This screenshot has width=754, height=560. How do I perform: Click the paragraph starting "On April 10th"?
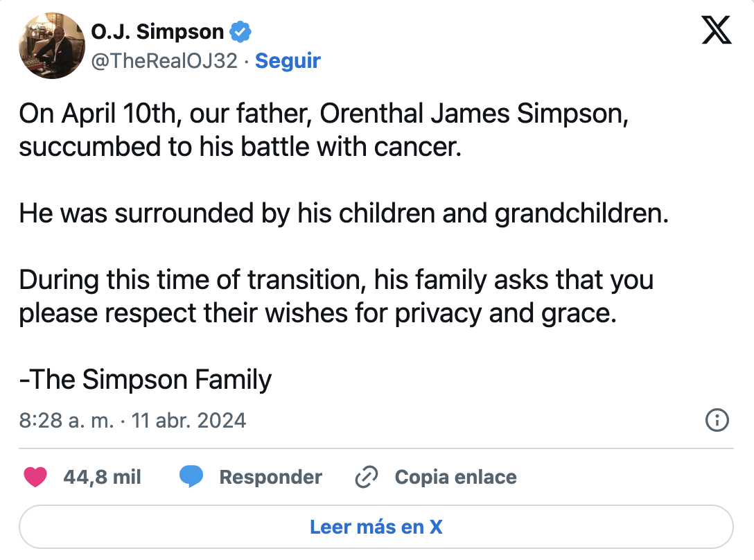pyautogui.click(x=323, y=130)
